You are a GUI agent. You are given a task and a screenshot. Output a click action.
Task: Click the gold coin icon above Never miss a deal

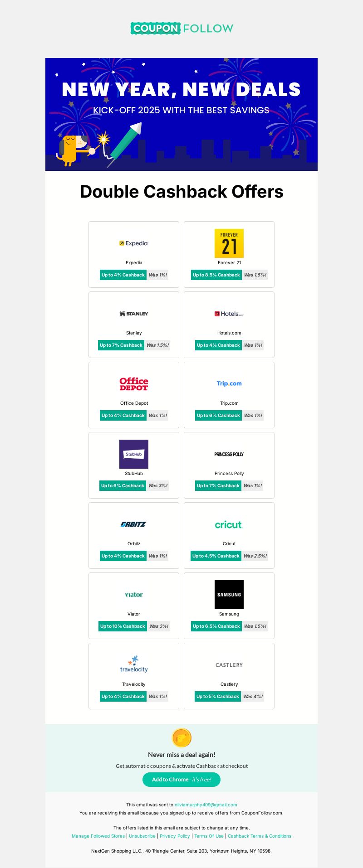pyautogui.click(x=181, y=738)
